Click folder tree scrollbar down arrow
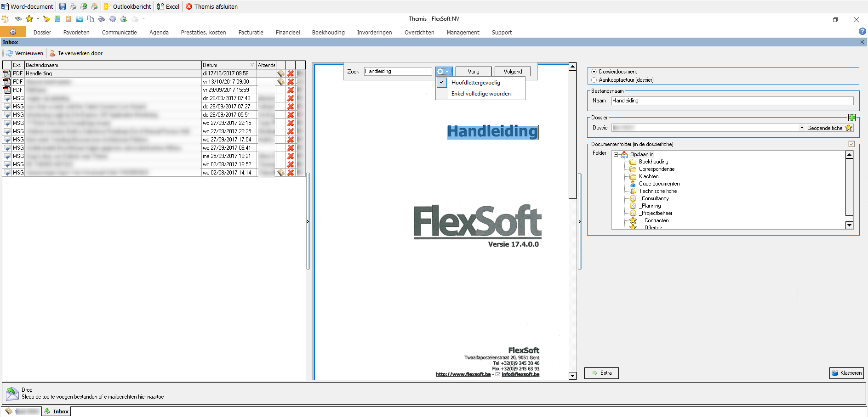Screen dimensions: 868x417 [x=849, y=225]
